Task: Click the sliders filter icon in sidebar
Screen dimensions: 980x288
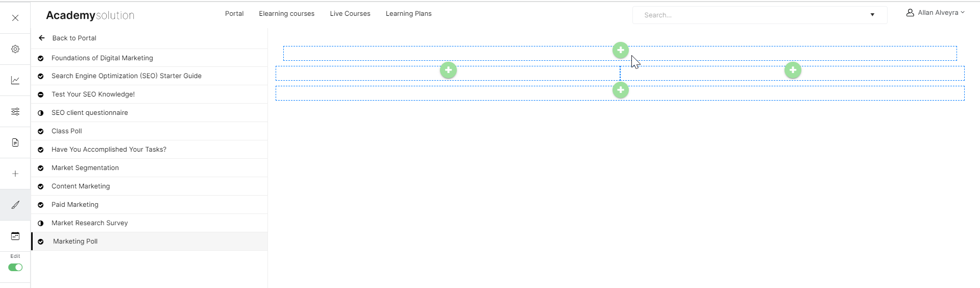Action: pos(15,111)
